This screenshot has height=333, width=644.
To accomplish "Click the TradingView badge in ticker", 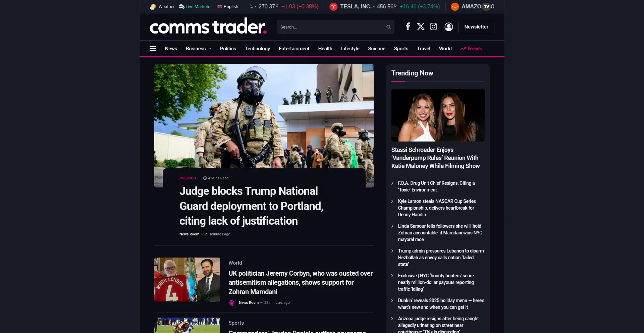I will (x=486, y=7).
